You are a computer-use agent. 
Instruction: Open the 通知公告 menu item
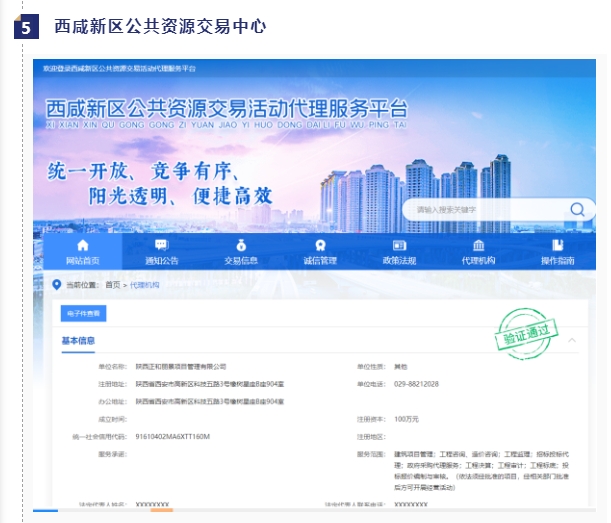(161, 251)
